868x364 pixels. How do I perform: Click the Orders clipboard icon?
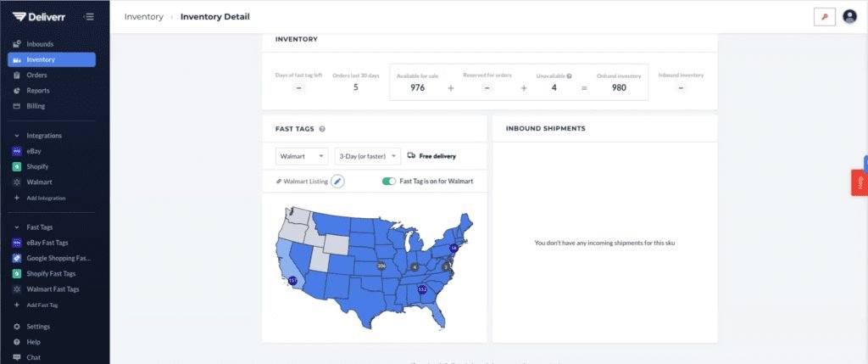(x=17, y=75)
